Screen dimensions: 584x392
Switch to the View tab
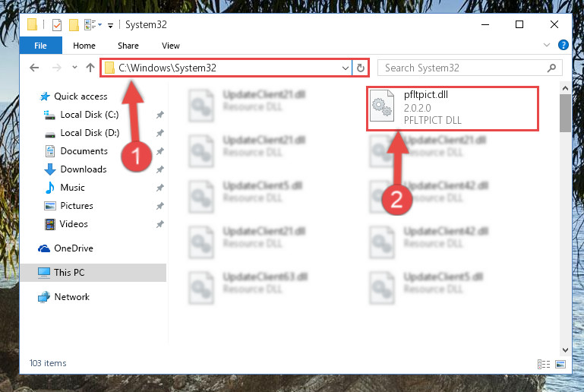pos(171,46)
